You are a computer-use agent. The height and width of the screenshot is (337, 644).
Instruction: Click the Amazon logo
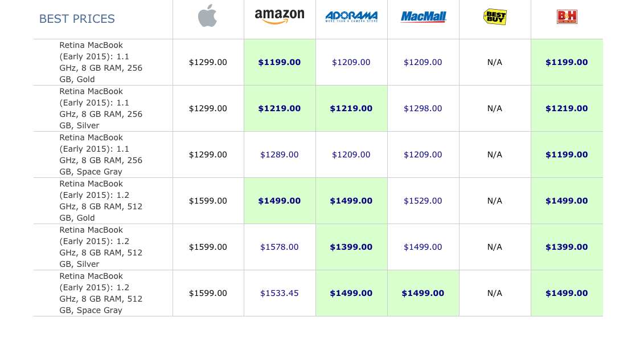tap(280, 17)
